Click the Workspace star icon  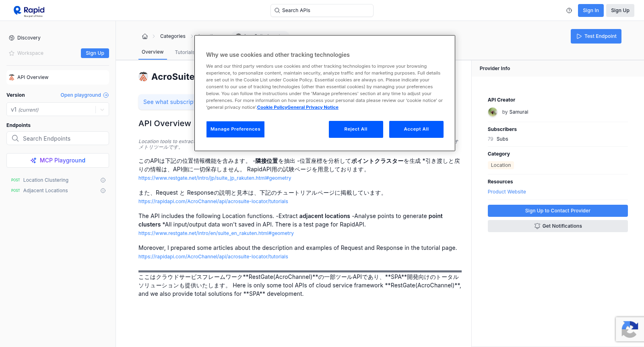pos(12,53)
